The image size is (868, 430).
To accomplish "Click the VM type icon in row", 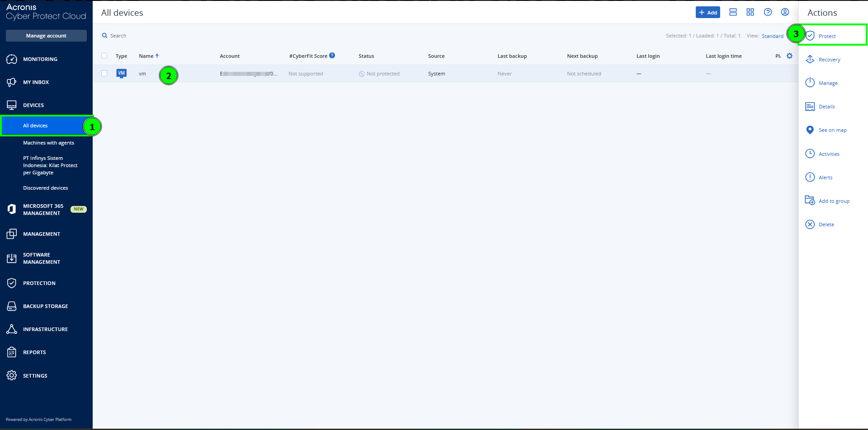I will (x=121, y=73).
